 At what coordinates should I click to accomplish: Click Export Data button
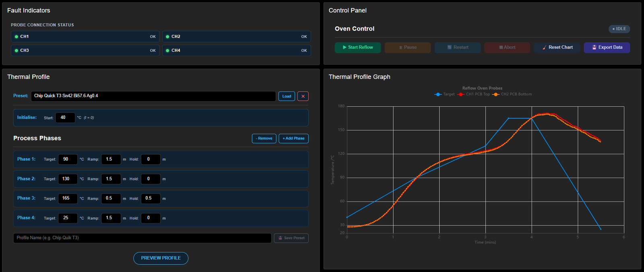click(607, 47)
